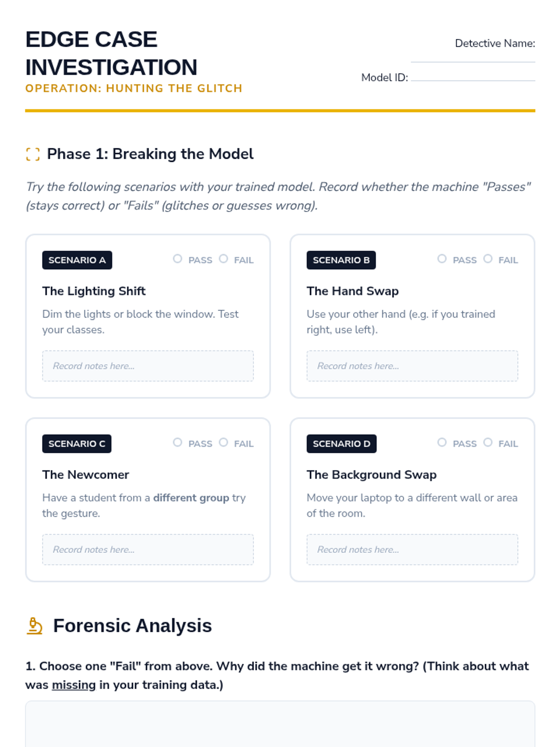
Task: Click the Forensic Analysis answer text area
Action: [x=280, y=724]
